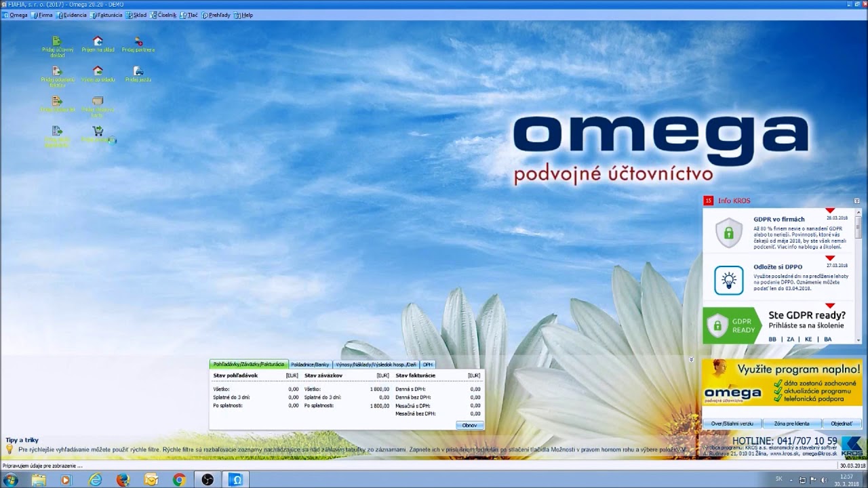Select Pohľadávky/Záväzky/Fakturácia tab

pyautogui.click(x=249, y=364)
